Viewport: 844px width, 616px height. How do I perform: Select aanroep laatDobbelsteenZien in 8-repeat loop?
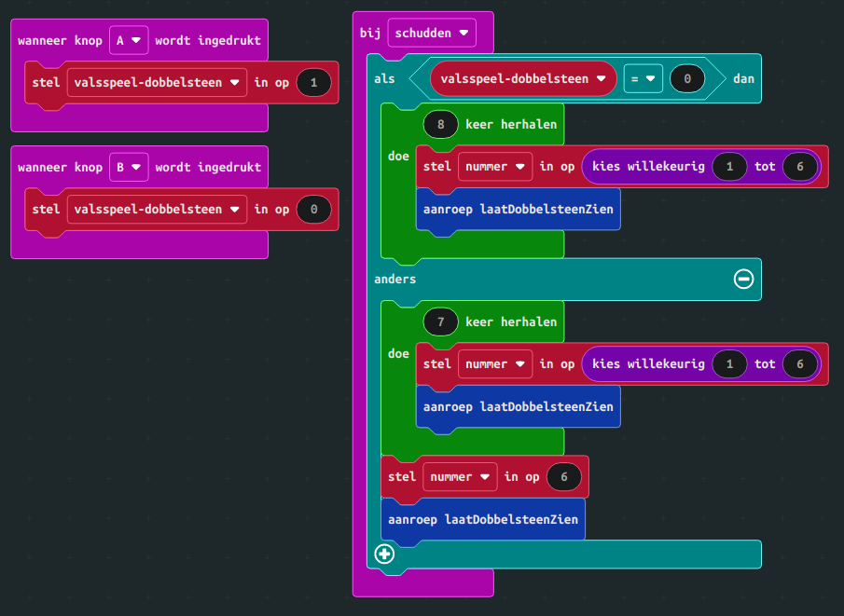click(x=518, y=210)
